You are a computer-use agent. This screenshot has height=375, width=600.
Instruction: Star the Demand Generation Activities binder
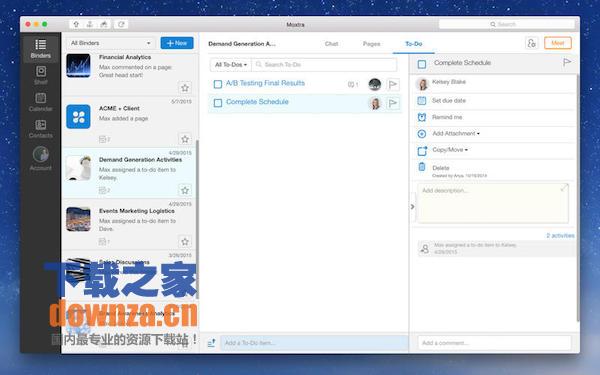[185, 190]
